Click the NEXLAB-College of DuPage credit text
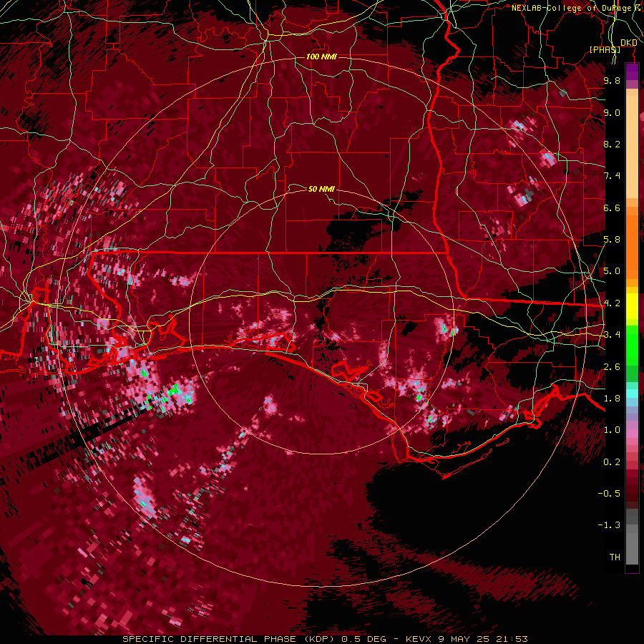This screenshot has height=644, width=644. click(x=577, y=8)
